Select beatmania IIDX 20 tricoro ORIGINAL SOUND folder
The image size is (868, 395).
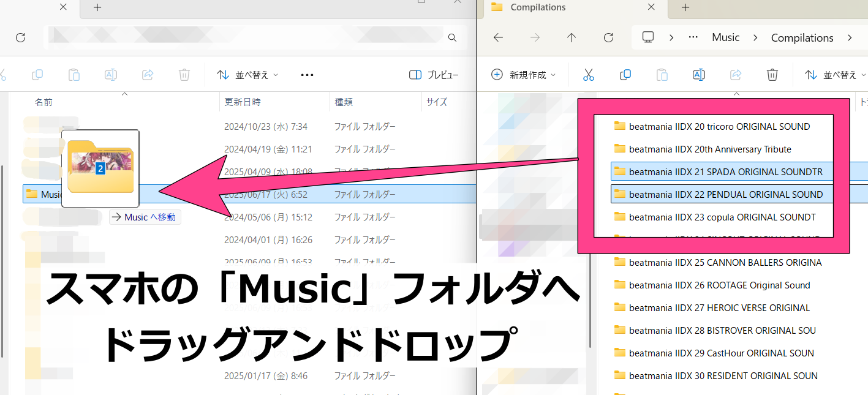point(719,126)
